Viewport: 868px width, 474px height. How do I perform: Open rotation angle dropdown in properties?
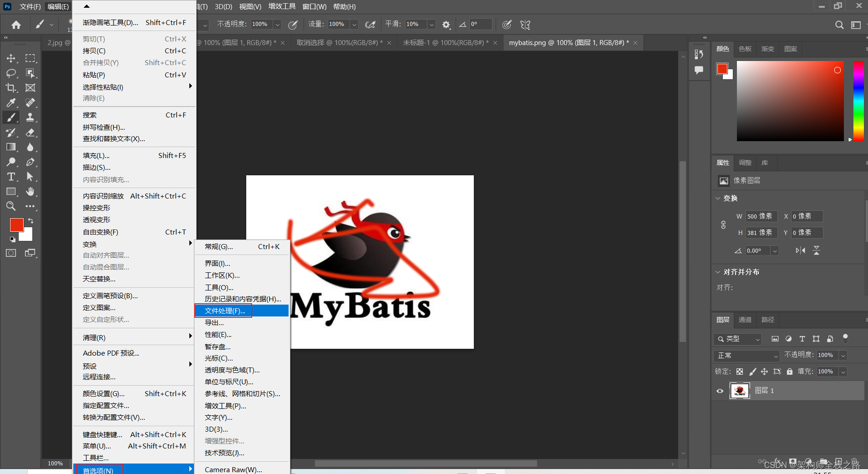(775, 250)
